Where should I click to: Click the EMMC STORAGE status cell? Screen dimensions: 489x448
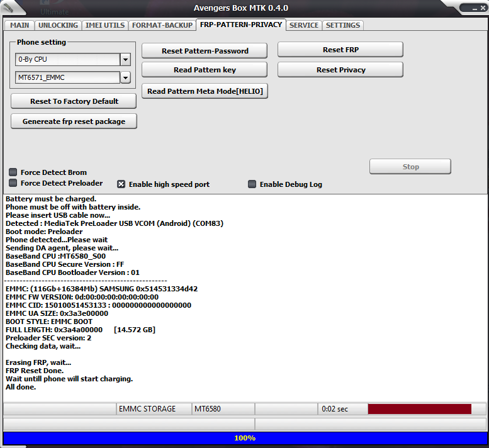154,409
